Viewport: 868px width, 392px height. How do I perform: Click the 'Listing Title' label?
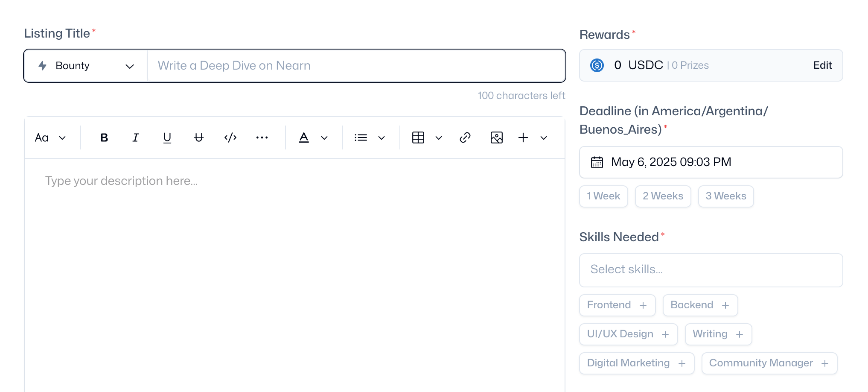point(57,33)
